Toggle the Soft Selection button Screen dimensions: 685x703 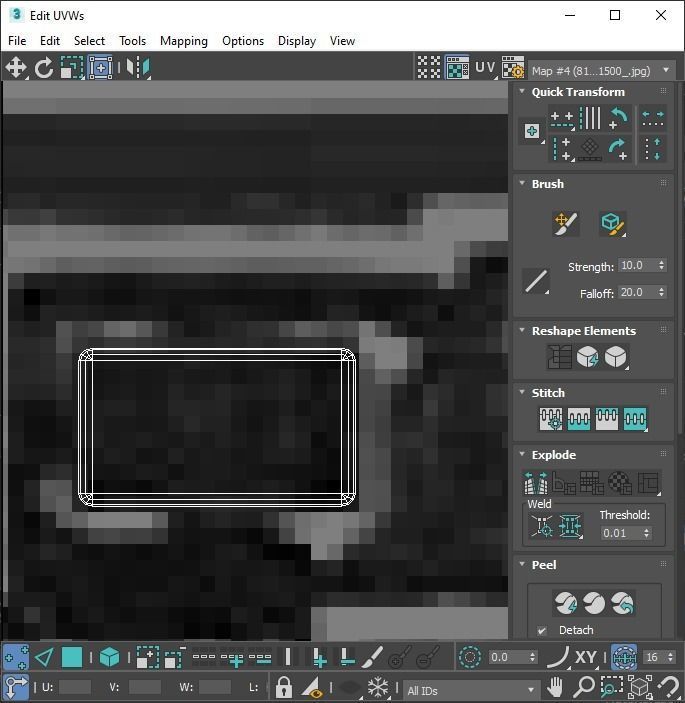(470, 657)
